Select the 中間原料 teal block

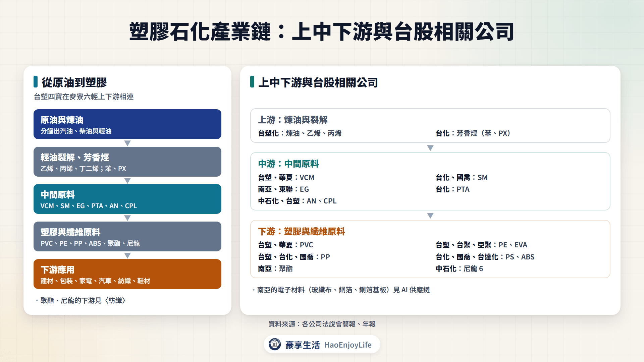(127, 199)
